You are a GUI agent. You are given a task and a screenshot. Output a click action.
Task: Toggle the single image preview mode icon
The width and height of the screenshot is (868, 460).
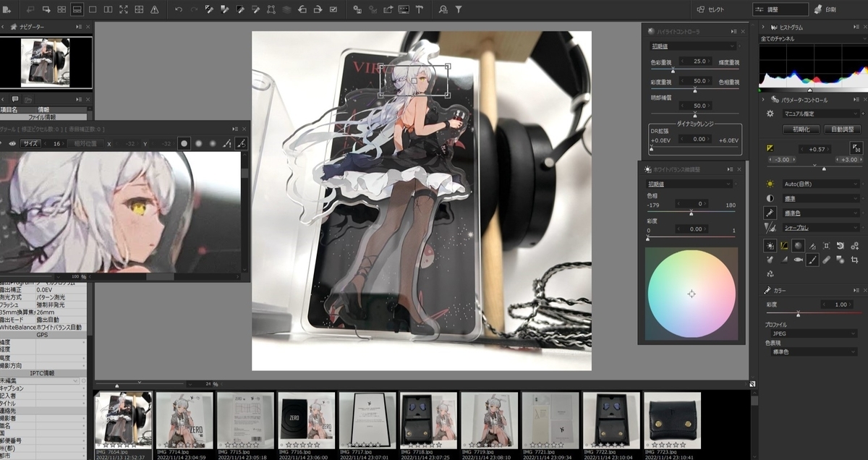click(x=93, y=9)
